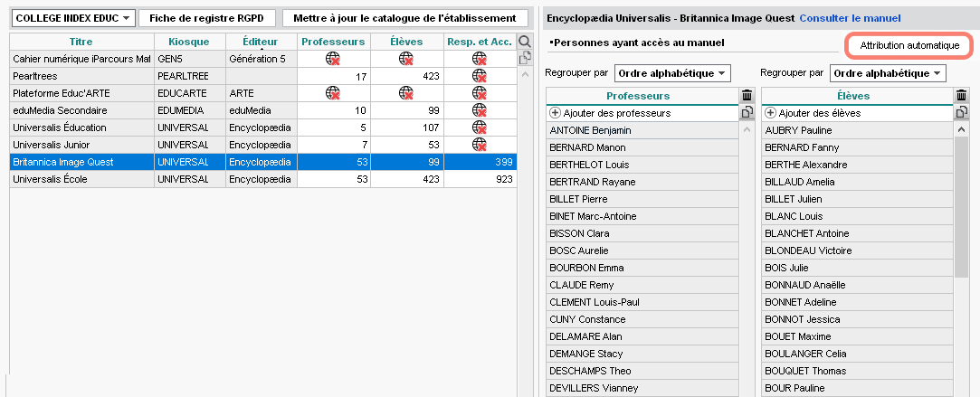Click the plus icon for Ajouter des élèves
Image resolution: width=980 pixels, height=397 pixels.
(770, 113)
